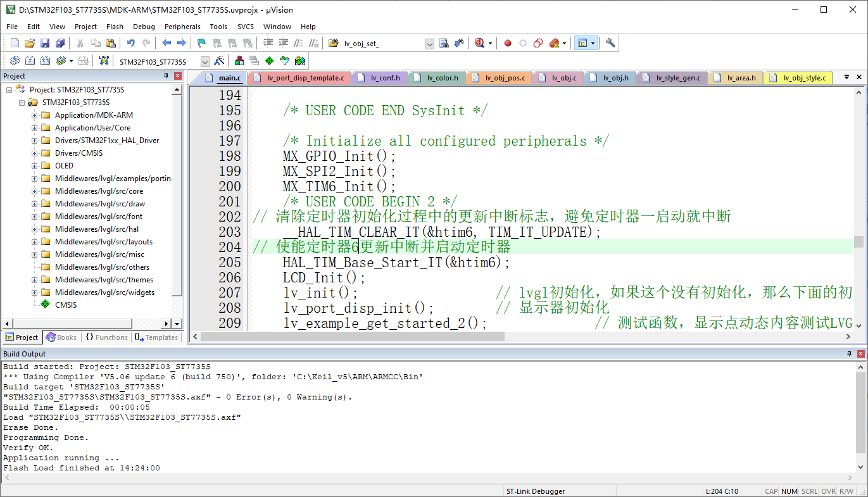Viewport: 868px width, 497px height.
Task: Disable all breakpoints with the double red circle icon
Action: pyautogui.click(x=538, y=43)
